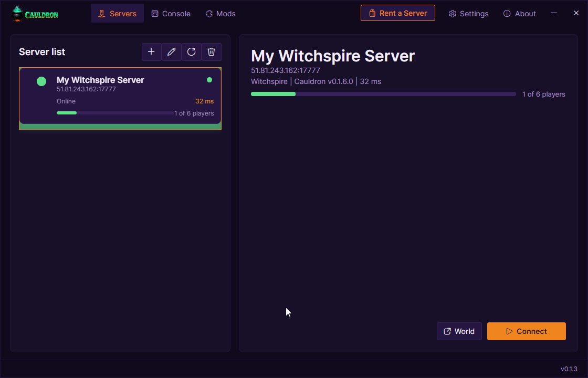Minimize the Cauldron window
Screen dimensions: 588x378
point(554,13)
